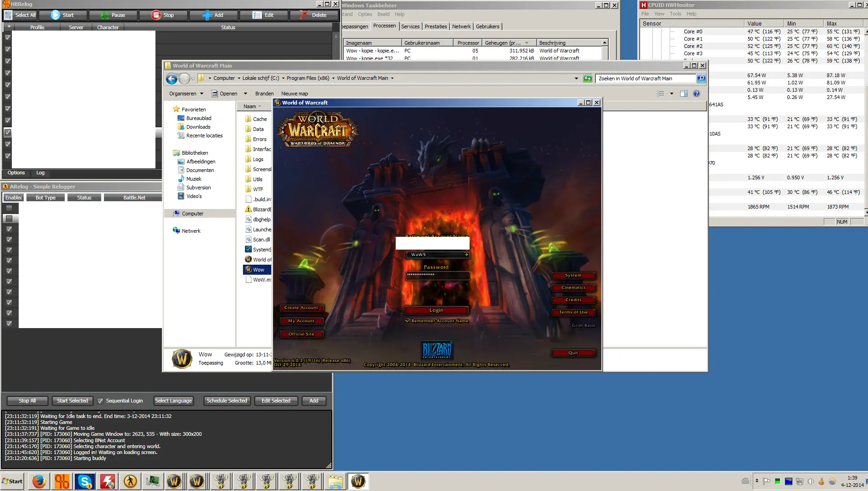This screenshot has height=491, width=868.
Task: Click Select Language button in ARelog
Action: click(173, 401)
